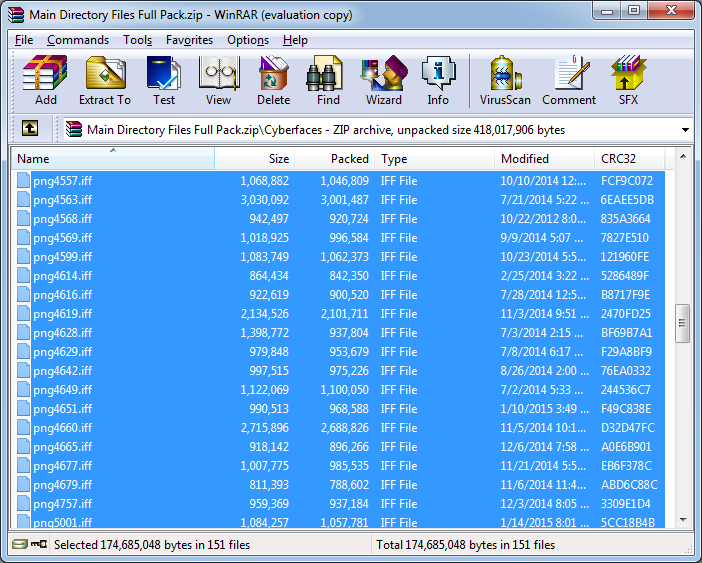This screenshot has width=702, height=563.
Task: Minimize the WinRAR window
Action: (607, 11)
